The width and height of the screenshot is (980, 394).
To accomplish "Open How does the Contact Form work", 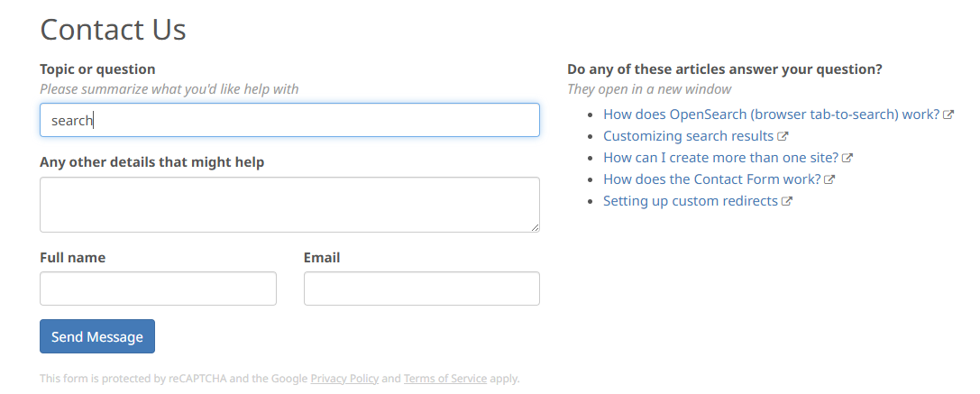I will (712, 179).
